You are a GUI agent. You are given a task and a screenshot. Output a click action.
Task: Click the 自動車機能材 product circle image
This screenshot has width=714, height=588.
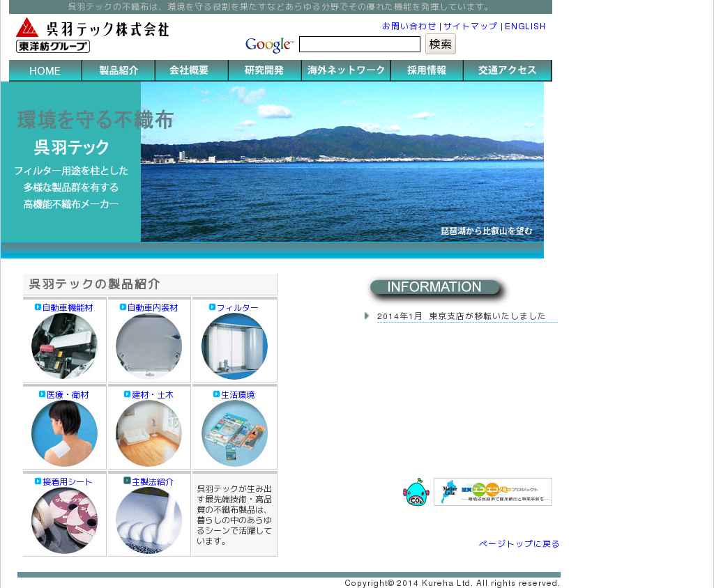(x=64, y=346)
